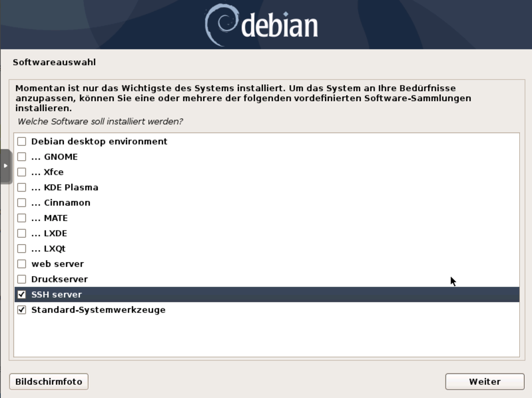Uncheck Standard-Systemwerkzeuge checkbox

(22, 310)
